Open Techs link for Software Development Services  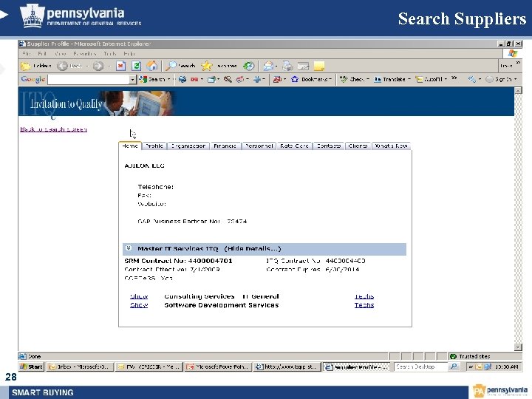coord(364,305)
